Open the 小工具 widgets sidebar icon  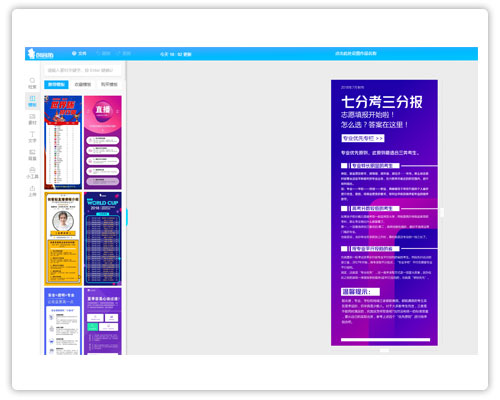tap(32, 173)
